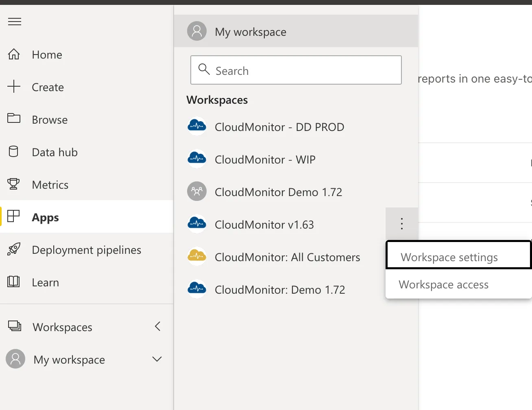532x410 pixels.
Task: Open CloudMonitor: Demo 1.72 workspace
Action: (x=280, y=290)
